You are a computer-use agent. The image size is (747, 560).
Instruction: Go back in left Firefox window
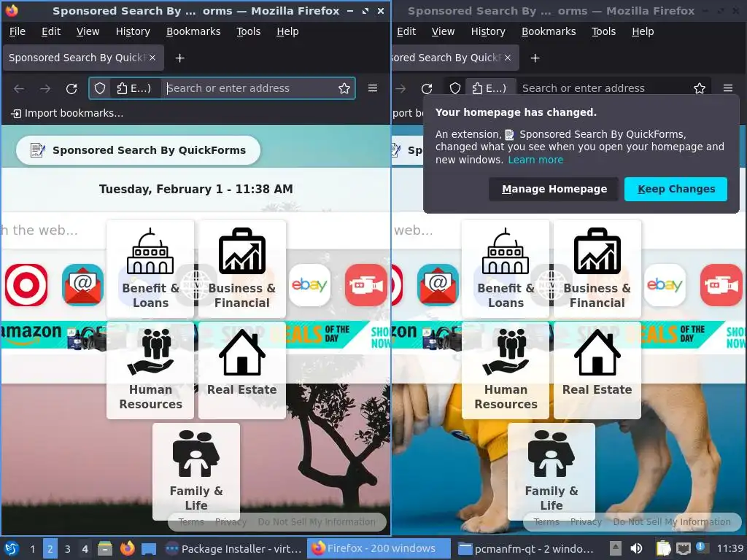(x=19, y=88)
